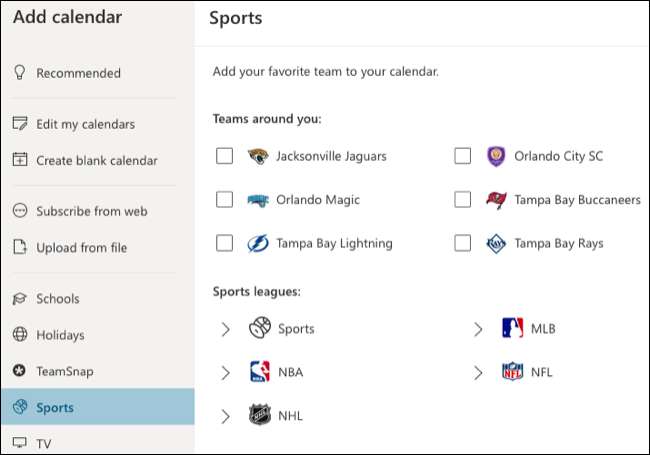
Task: Click the Orlando Magic team logo
Action: [259, 200]
